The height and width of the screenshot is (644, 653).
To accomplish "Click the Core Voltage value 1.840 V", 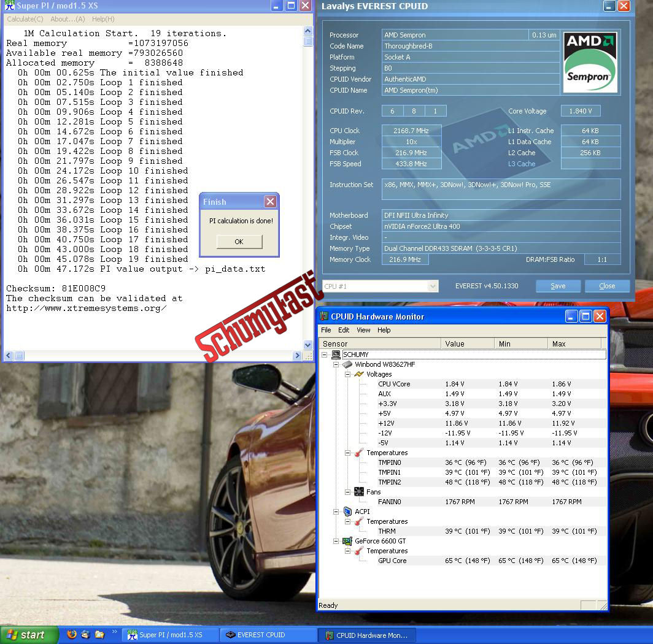I will click(581, 111).
